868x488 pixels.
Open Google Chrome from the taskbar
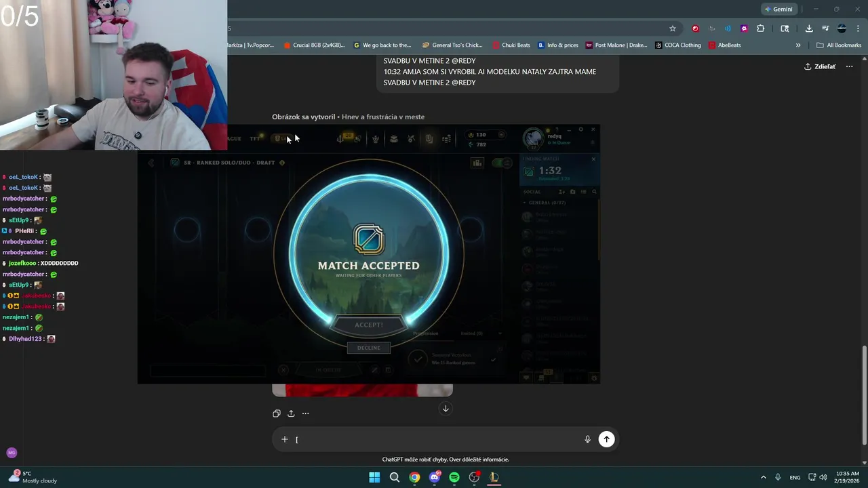point(414,477)
